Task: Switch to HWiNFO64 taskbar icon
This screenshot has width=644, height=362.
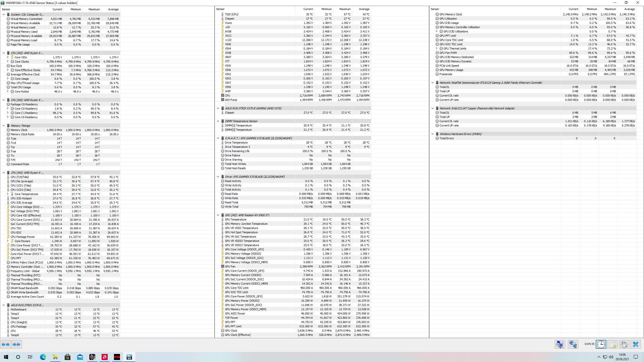Action: point(129,357)
